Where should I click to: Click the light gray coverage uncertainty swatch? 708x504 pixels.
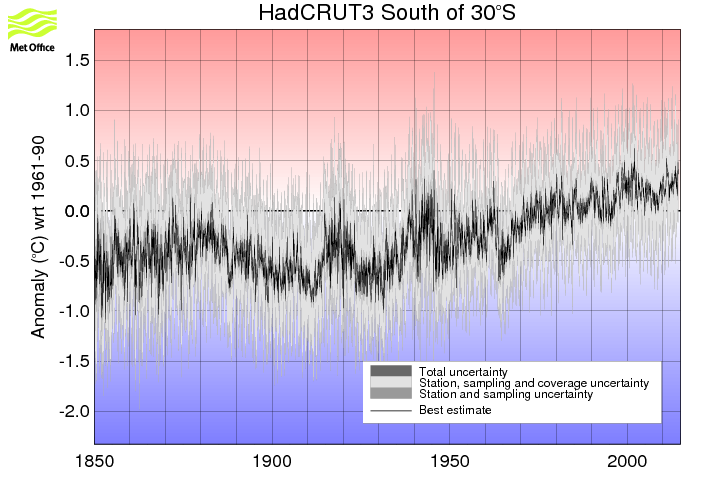(x=391, y=382)
